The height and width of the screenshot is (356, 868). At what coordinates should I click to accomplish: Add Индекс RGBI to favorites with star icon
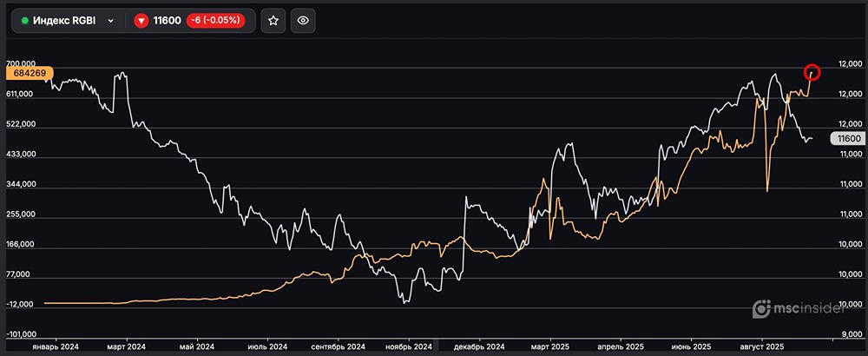click(273, 21)
